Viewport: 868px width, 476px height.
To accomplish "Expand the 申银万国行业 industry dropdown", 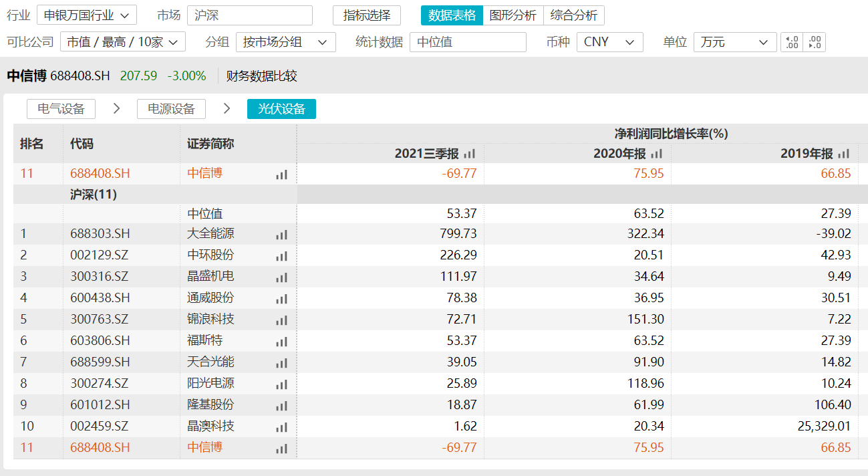I will click(86, 15).
